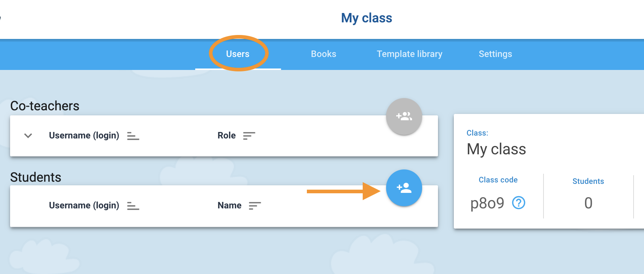Viewport: 644px width, 274px height.
Task: Click the grey add co-teacher button
Action: tap(404, 116)
